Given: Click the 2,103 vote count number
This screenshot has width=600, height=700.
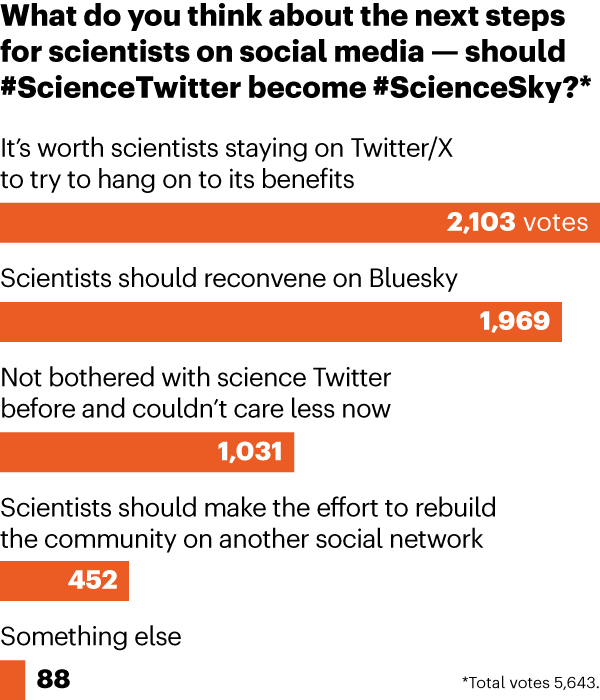Looking at the screenshot, I should pyautogui.click(x=481, y=223).
